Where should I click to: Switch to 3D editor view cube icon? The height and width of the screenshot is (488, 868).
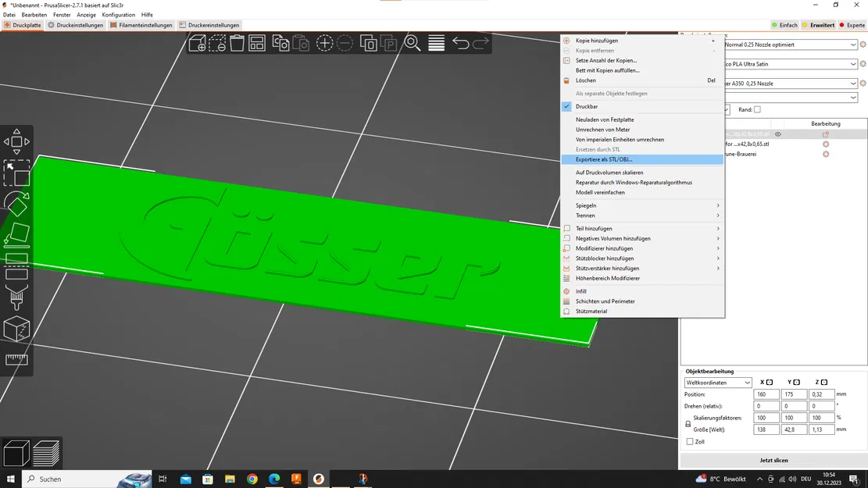[16, 453]
